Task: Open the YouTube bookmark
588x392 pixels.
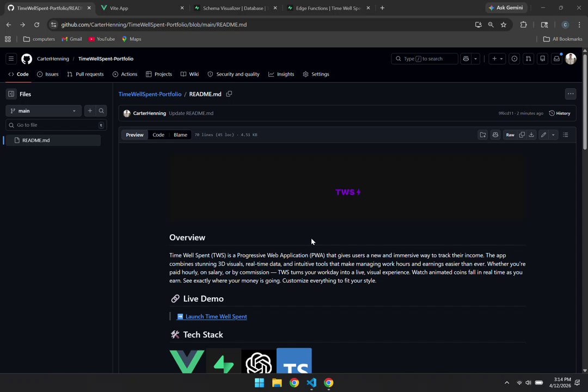Action: 102,39
